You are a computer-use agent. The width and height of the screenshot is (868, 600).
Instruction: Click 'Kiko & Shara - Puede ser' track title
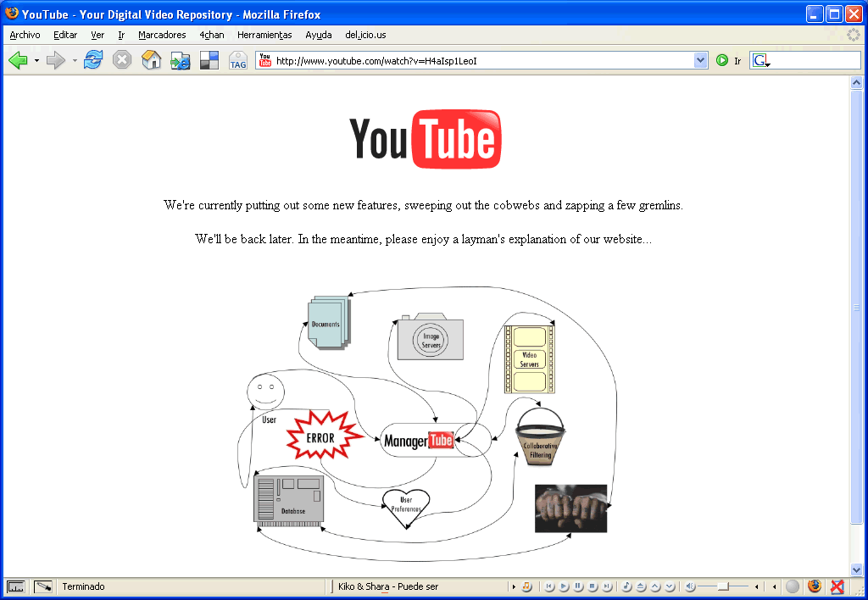(x=388, y=586)
